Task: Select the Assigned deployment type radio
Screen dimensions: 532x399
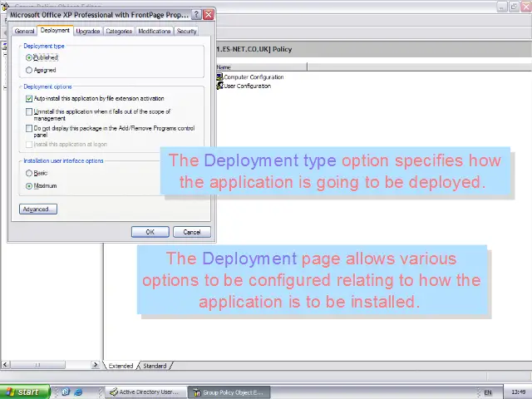Action: click(29, 70)
